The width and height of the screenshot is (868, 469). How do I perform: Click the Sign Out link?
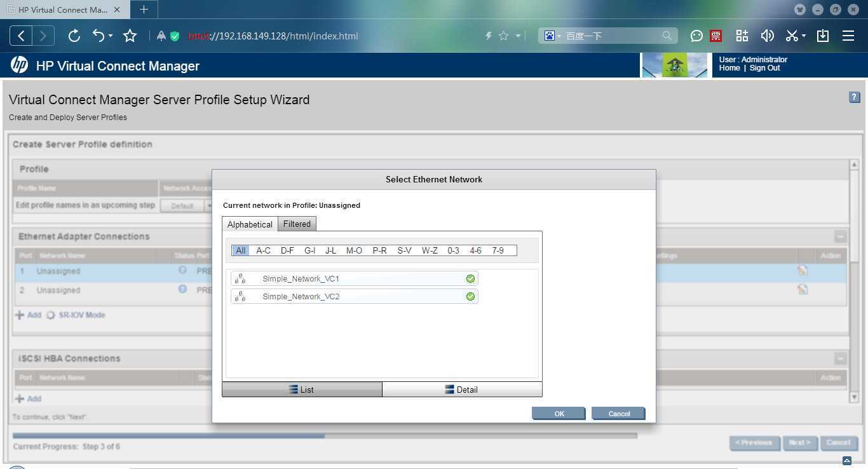pos(764,68)
